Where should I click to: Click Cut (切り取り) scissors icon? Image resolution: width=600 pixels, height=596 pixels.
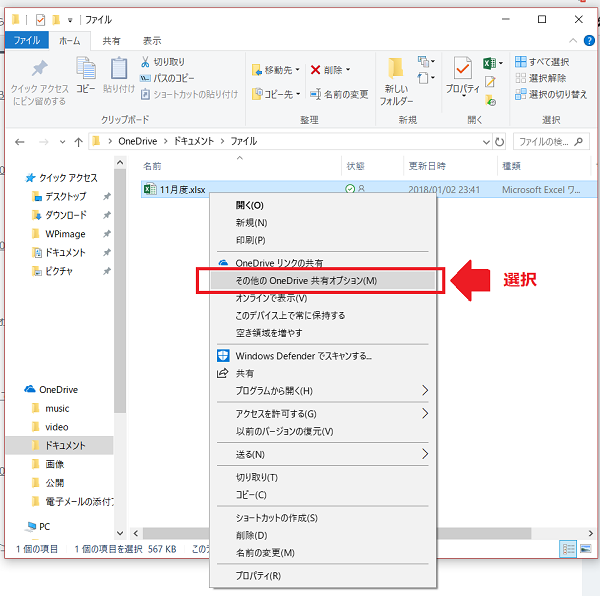point(145,62)
